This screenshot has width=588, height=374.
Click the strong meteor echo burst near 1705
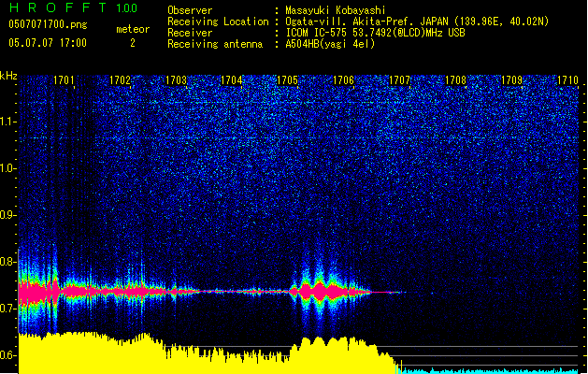click(x=328, y=292)
